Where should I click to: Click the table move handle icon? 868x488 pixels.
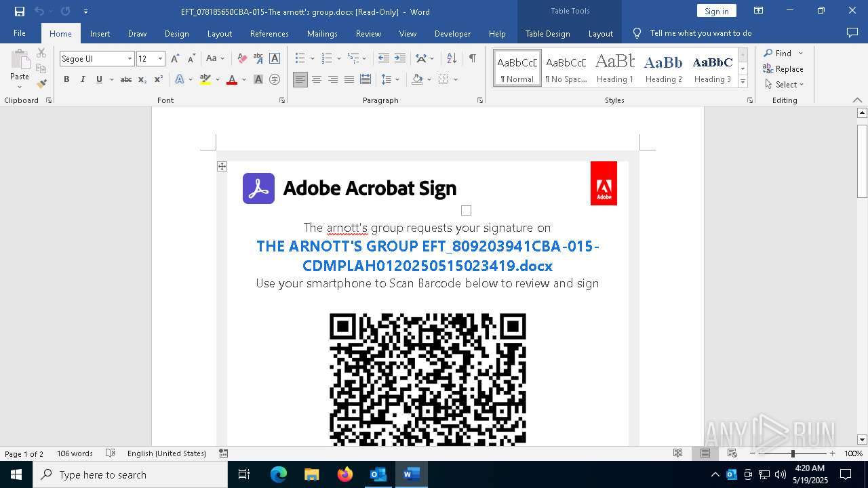(222, 166)
